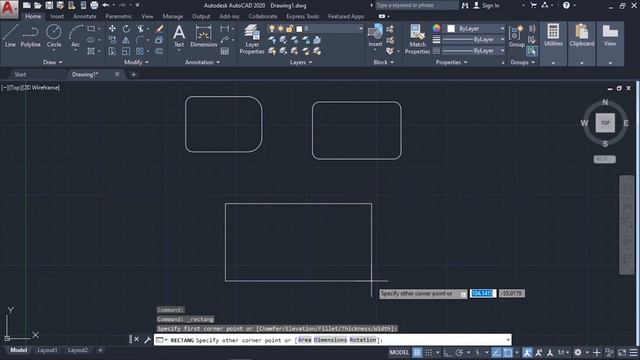Image resolution: width=640 pixels, height=360 pixels.
Task: Click the Hatch tool icon
Action: coord(91,51)
